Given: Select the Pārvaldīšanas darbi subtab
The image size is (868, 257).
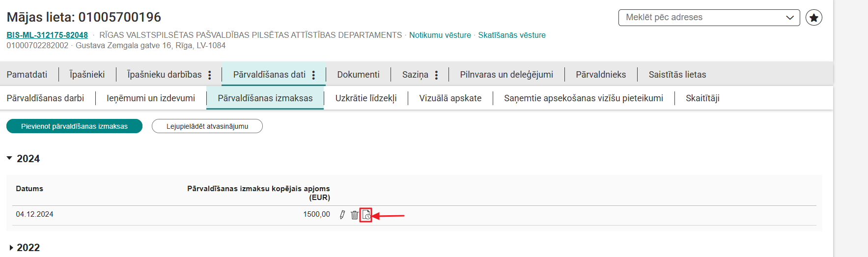Looking at the screenshot, I should point(45,98).
